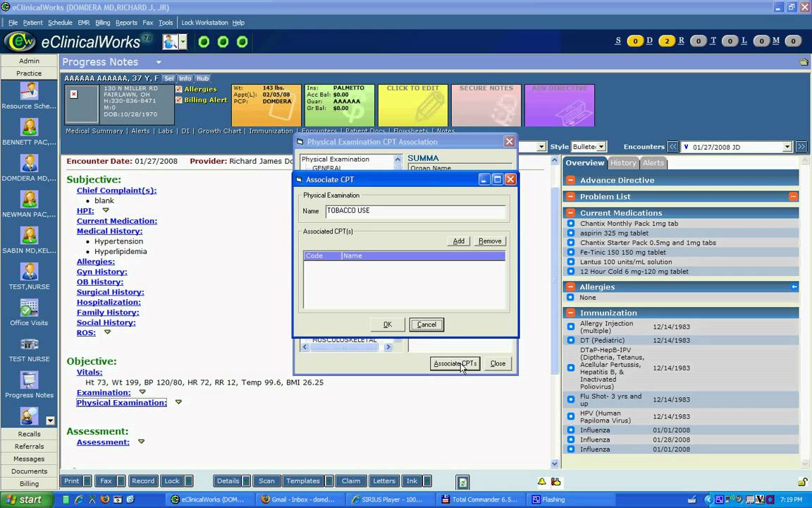
Task: Click OK in Associate CPT dialog
Action: pos(388,325)
